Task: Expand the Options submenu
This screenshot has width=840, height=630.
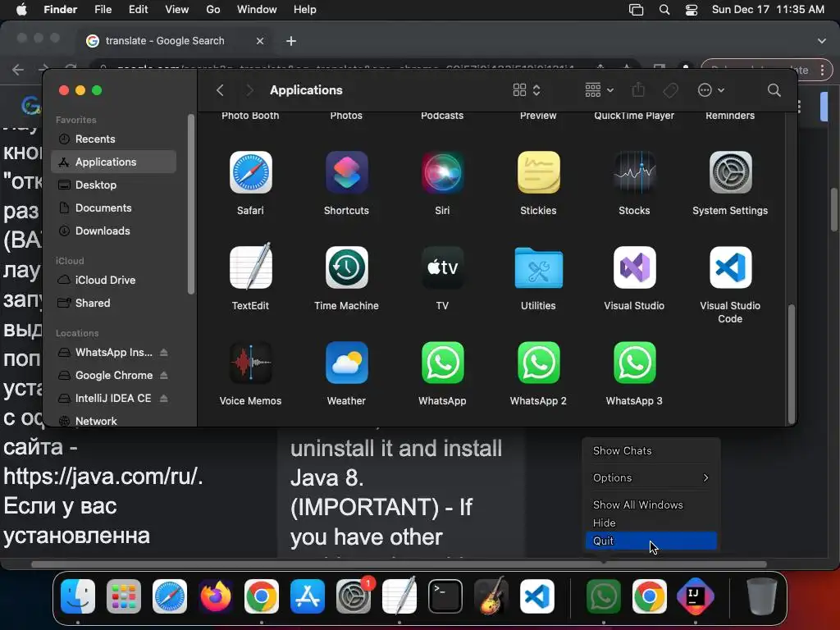Action: point(651,478)
